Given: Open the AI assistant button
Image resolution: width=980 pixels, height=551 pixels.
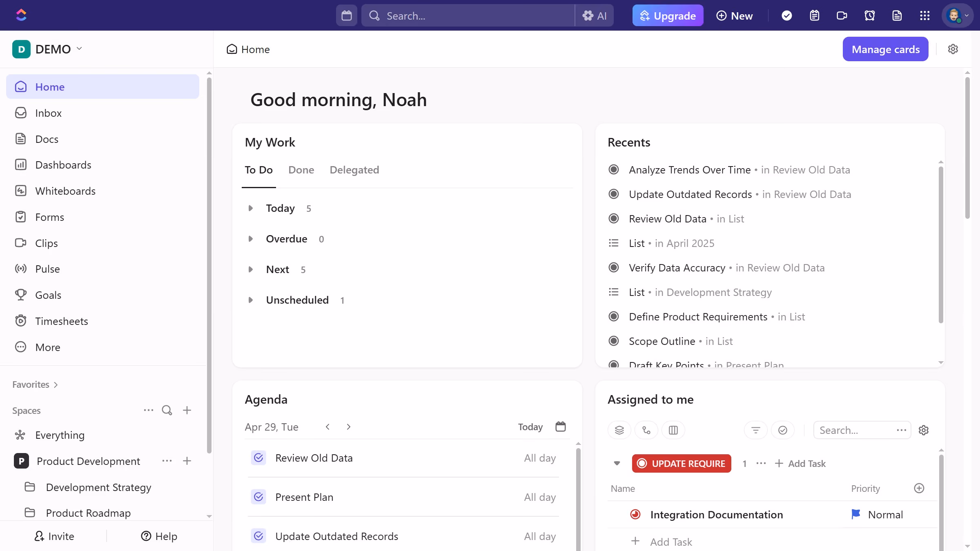Looking at the screenshot, I should coord(595,16).
